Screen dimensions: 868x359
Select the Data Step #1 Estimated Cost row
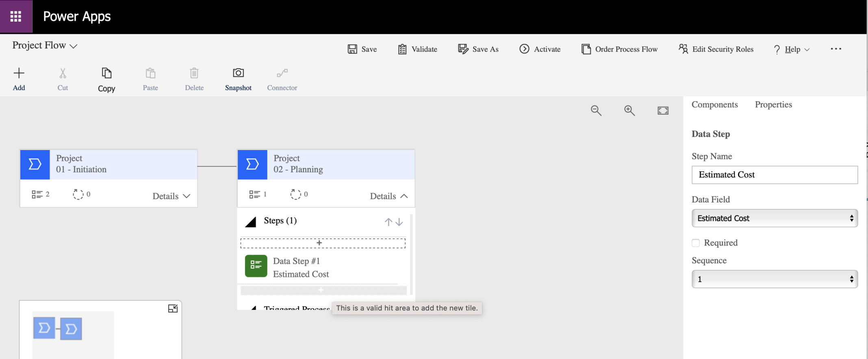(x=321, y=267)
